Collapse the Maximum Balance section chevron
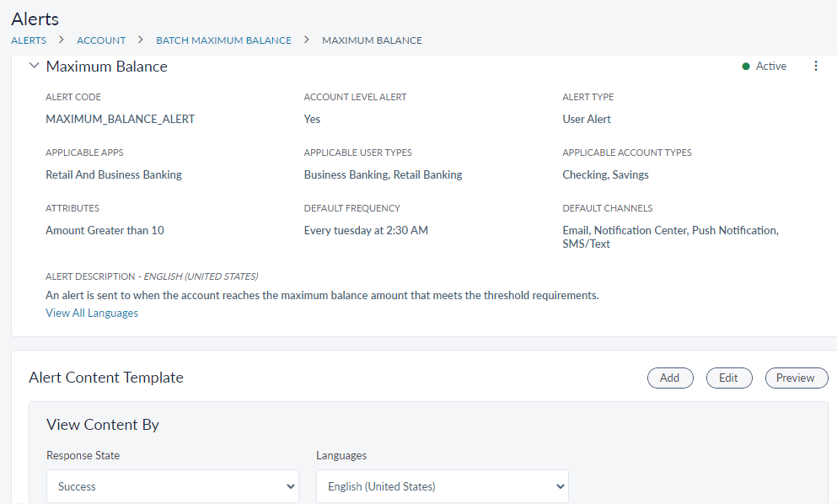The image size is (837, 504). click(x=34, y=66)
